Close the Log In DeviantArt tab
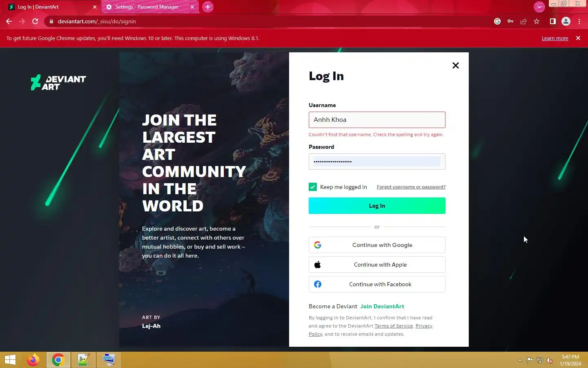The width and height of the screenshot is (588, 368). point(95,7)
